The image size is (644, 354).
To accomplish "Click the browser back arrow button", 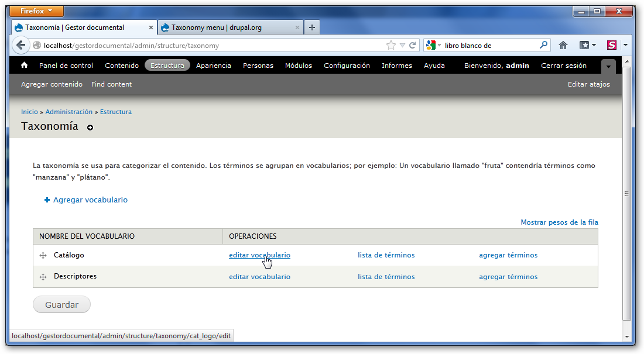I will click(x=21, y=45).
